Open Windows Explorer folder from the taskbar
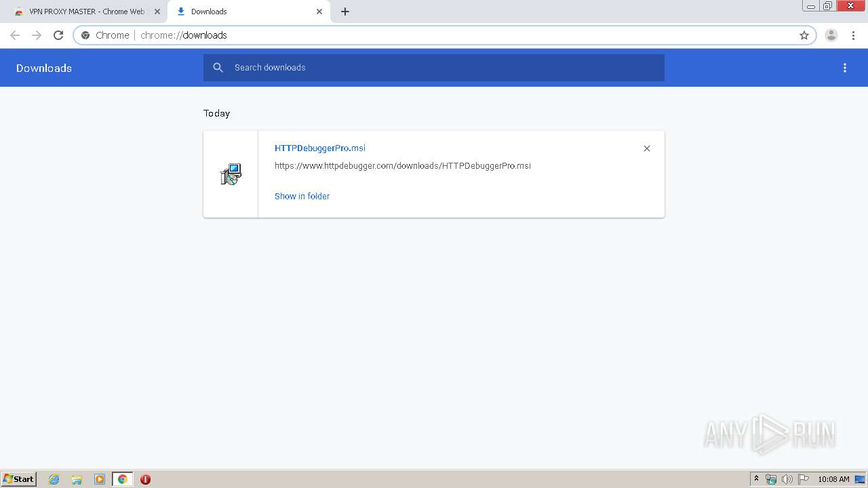Image resolution: width=868 pixels, height=488 pixels. click(x=77, y=479)
